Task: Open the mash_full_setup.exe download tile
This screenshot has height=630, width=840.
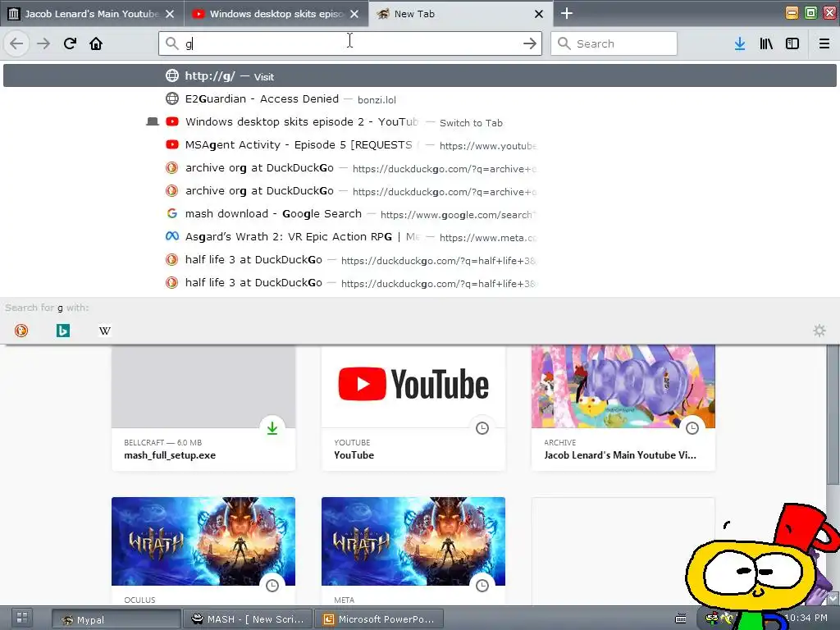Action: pos(203,409)
